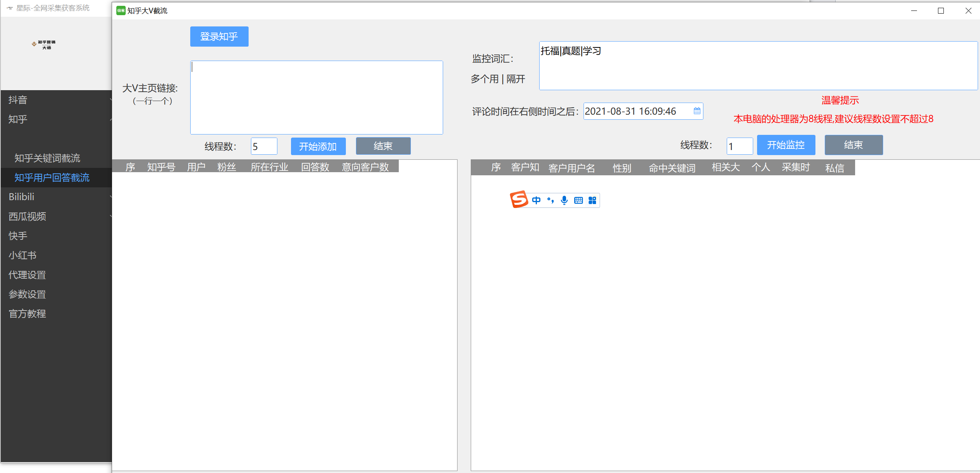Focus the 大V主页链接 text area
Screen dimensions: 980x473
tap(317, 98)
